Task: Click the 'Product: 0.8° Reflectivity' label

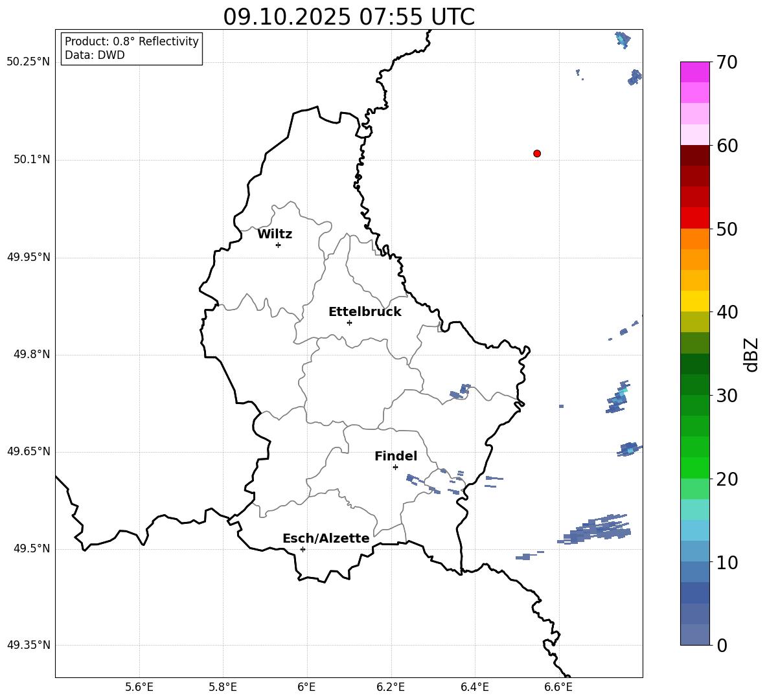Action: [132, 41]
